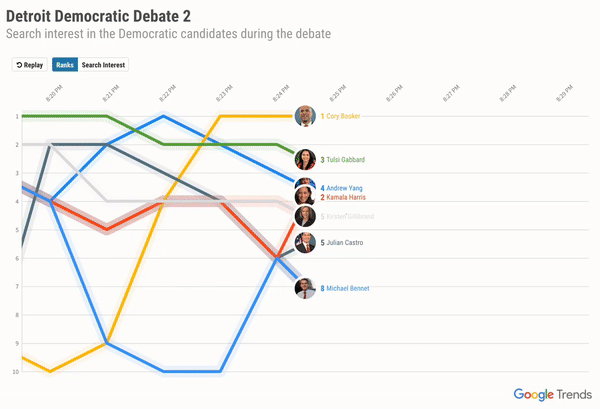Click Kirsten Gillibrand's avatar photo
Screen dimensions: 600x409
pyautogui.click(x=306, y=216)
